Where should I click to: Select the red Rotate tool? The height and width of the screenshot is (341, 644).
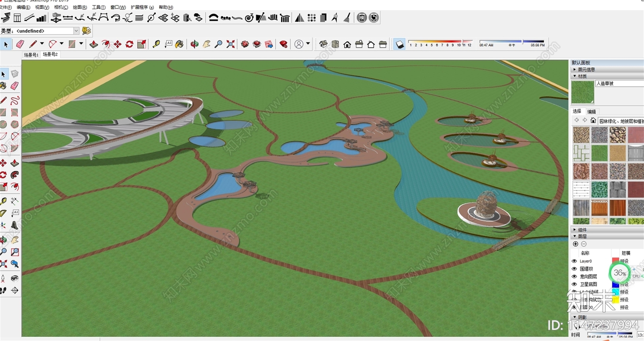129,44
